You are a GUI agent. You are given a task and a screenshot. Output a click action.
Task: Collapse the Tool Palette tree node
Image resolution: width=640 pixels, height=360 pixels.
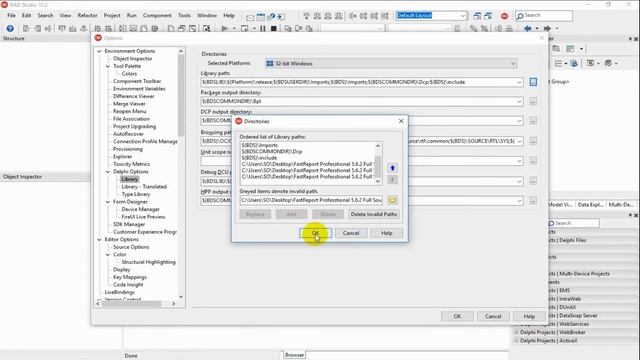[x=108, y=66]
